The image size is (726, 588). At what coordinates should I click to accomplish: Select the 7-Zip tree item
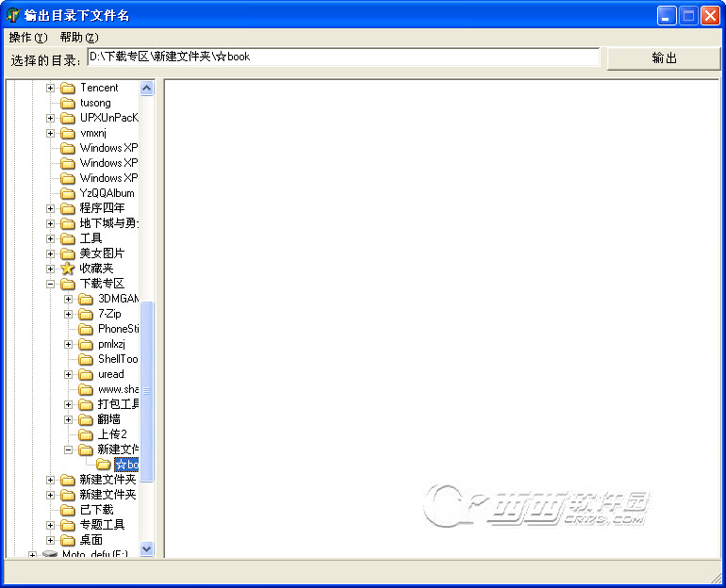point(109,314)
